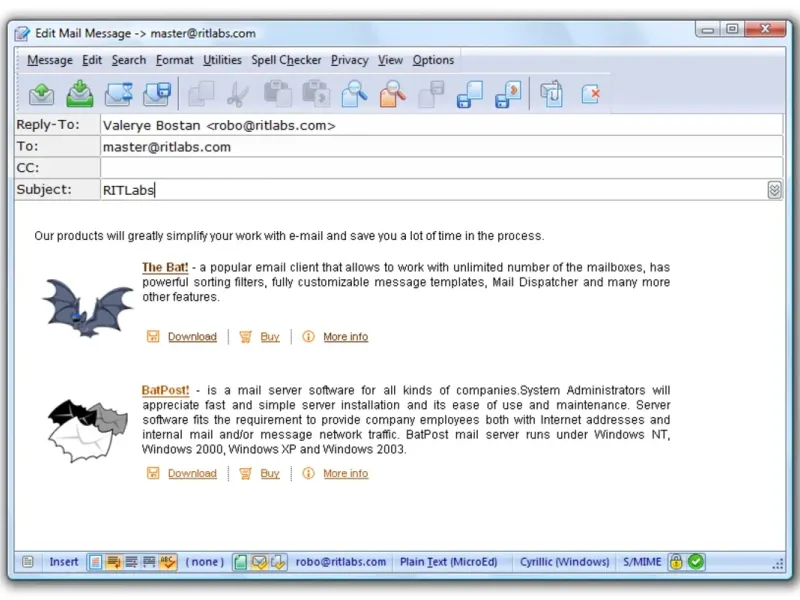Open the View menu
This screenshot has height=600, width=800.
tap(390, 60)
